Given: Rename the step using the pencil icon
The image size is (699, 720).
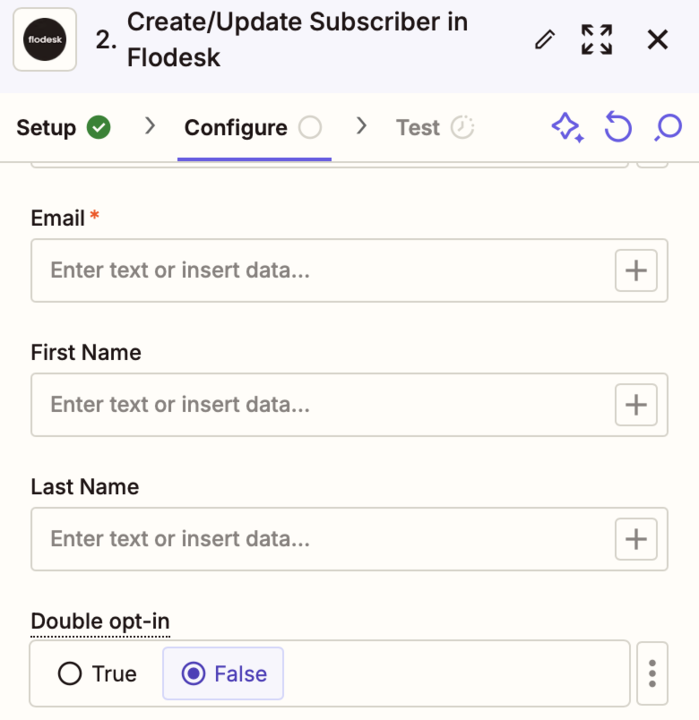Looking at the screenshot, I should (545, 39).
